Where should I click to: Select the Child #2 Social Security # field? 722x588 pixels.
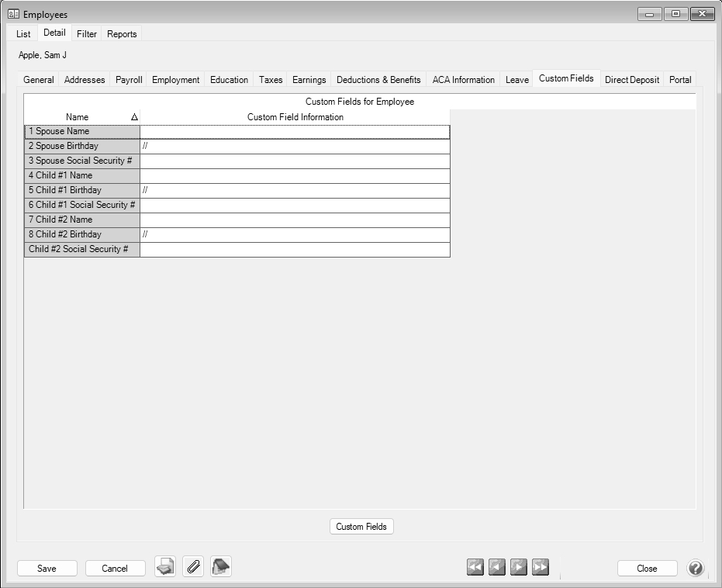pyautogui.click(x=295, y=250)
